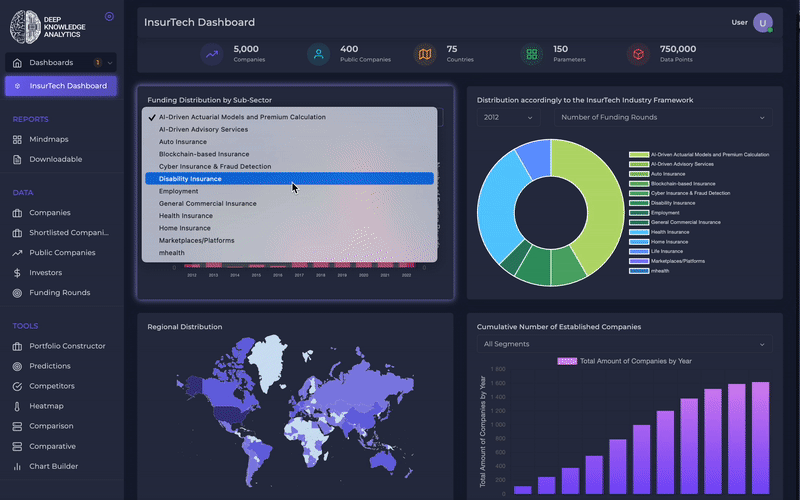The height and width of the screenshot is (500, 800).
Task: Toggle Health Insurance legend swatch
Action: click(639, 232)
